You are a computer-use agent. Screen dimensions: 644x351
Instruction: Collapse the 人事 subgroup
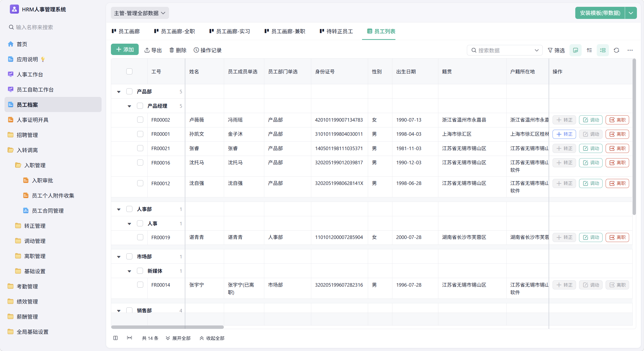click(x=129, y=224)
